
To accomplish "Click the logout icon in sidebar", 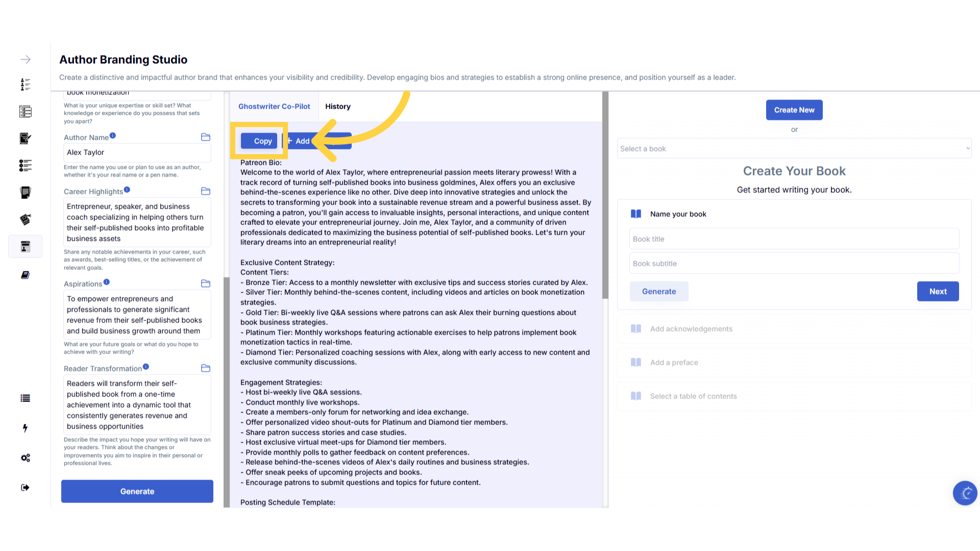I will click(x=25, y=488).
